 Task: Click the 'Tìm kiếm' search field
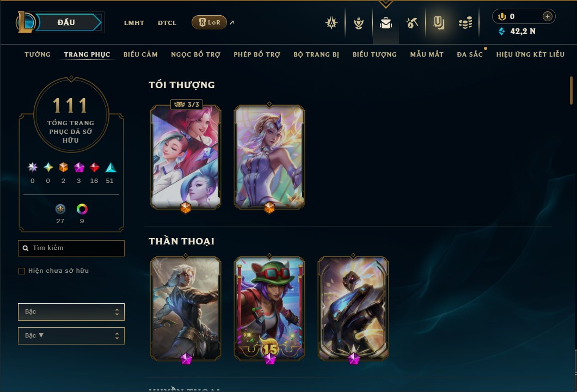71,248
